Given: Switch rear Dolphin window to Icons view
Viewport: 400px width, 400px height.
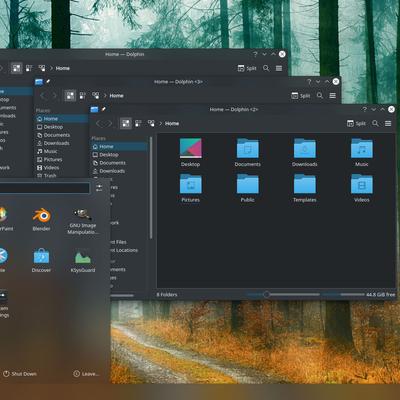Looking at the screenshot, I should click(16, 68).
